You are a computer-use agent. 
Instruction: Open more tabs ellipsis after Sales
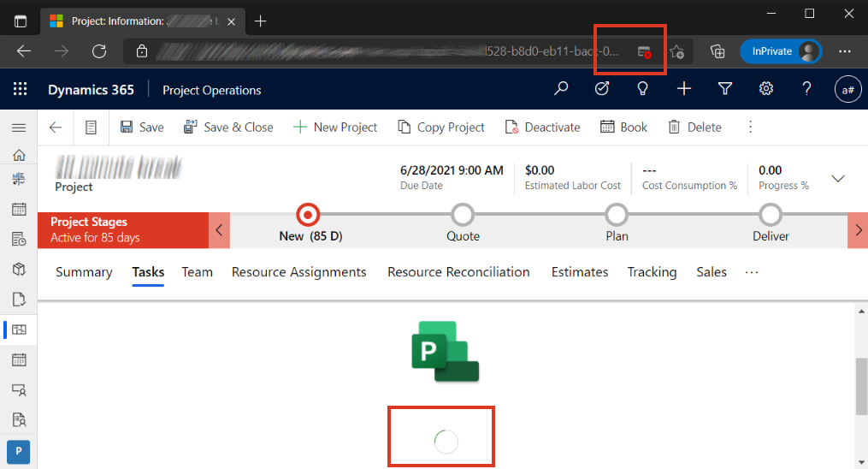click(x=752, y=272)
